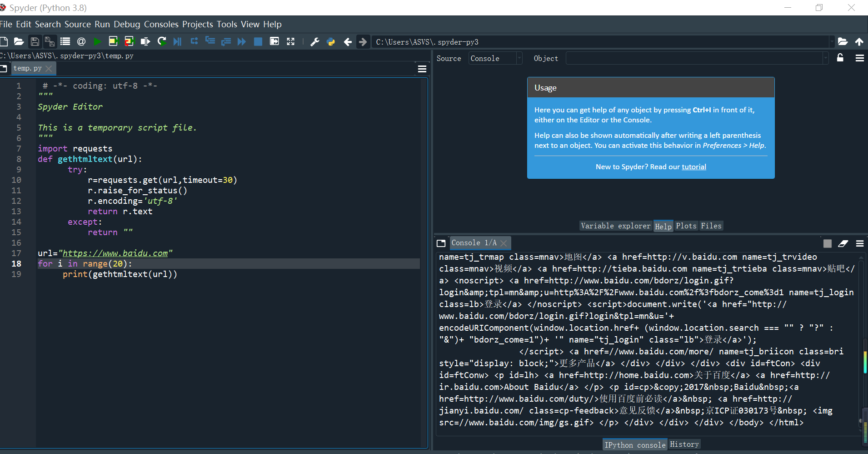868x454 pixels.
Task: Open the Source Console dropdown
Action: click(495, 58)
